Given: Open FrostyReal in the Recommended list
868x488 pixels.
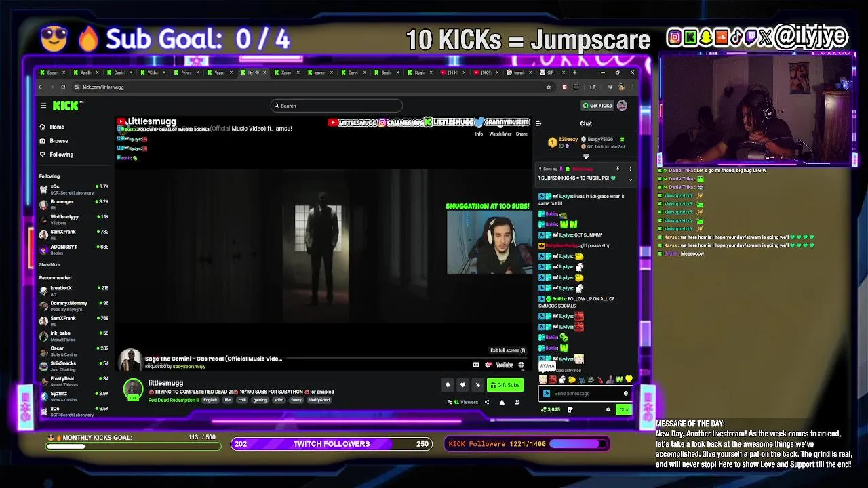Looking at the screenshot, I should [74, 380].
